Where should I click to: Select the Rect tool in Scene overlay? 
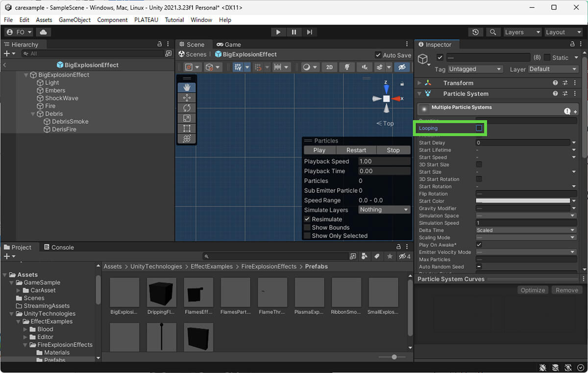[187, 129]
